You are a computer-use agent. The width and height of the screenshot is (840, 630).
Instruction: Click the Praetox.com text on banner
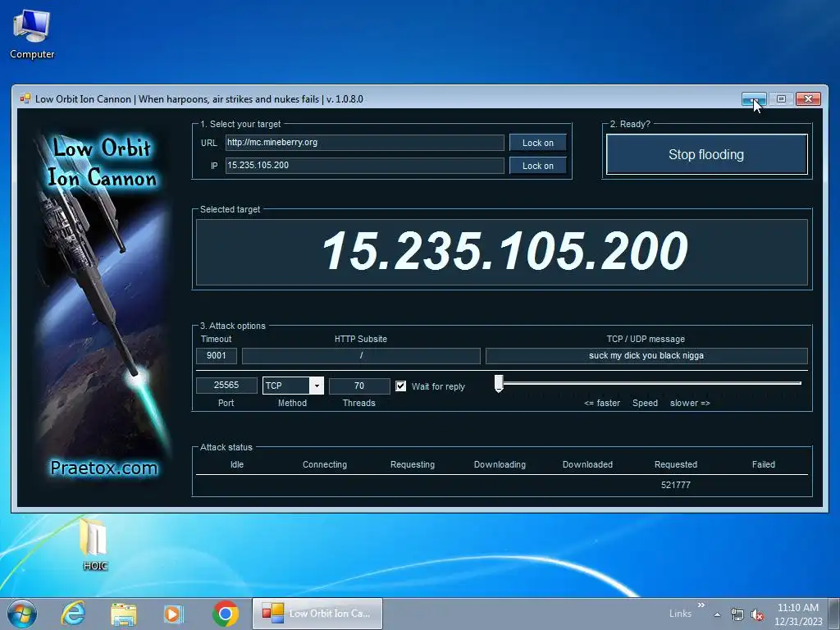click(x=104, y=468)
